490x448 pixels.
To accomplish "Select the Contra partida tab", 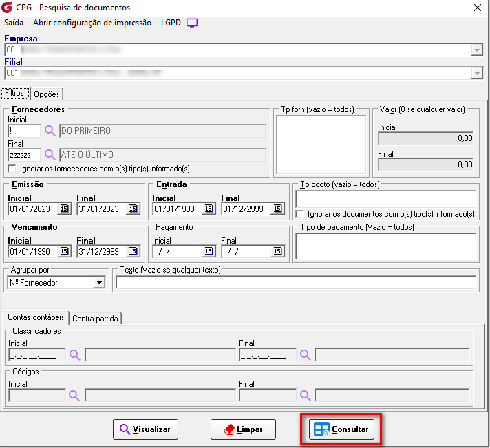I will (x=95, y=319).
